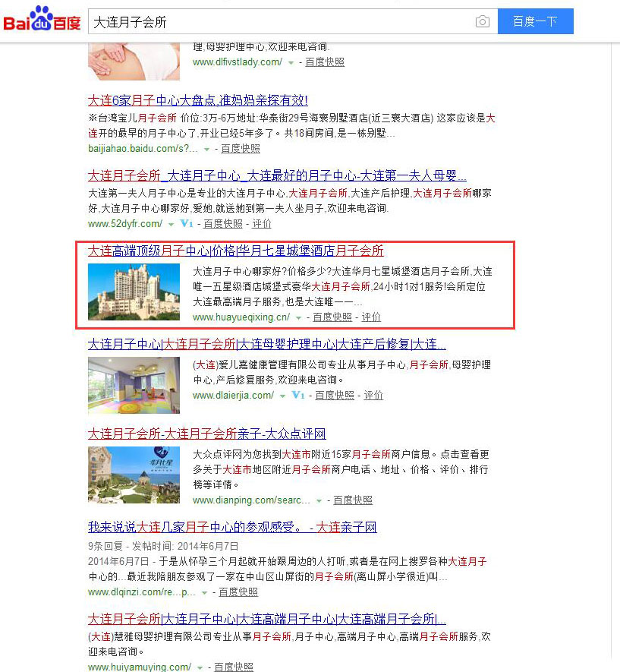Click the URL www.52dyfr.com/

pyautogui.click(x=125, y=224)
